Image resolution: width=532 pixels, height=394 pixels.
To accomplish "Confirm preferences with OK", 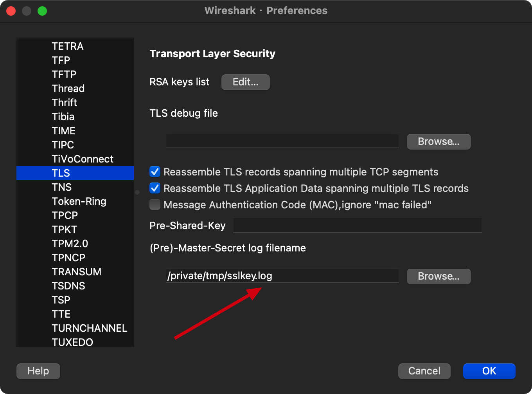I will [489, 371].
